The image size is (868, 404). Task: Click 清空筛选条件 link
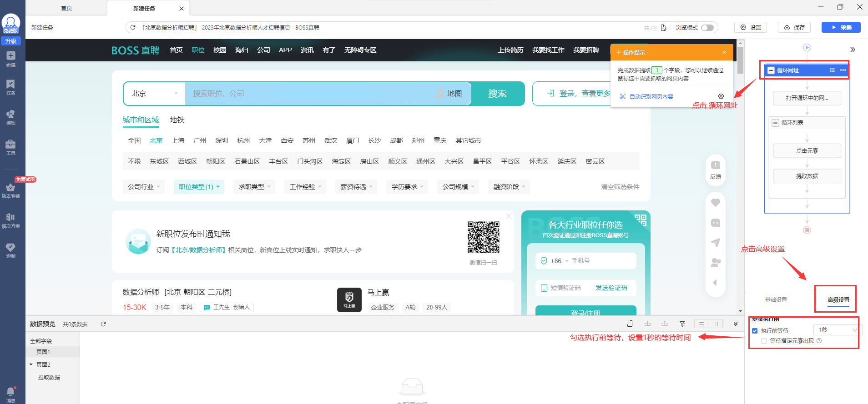(x=620, y=187)
